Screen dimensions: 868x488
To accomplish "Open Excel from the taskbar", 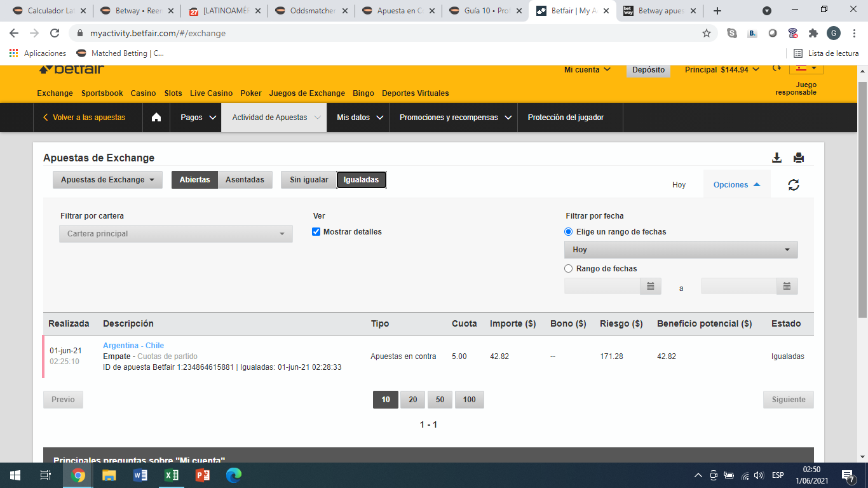I will click(x=172, y=475).
